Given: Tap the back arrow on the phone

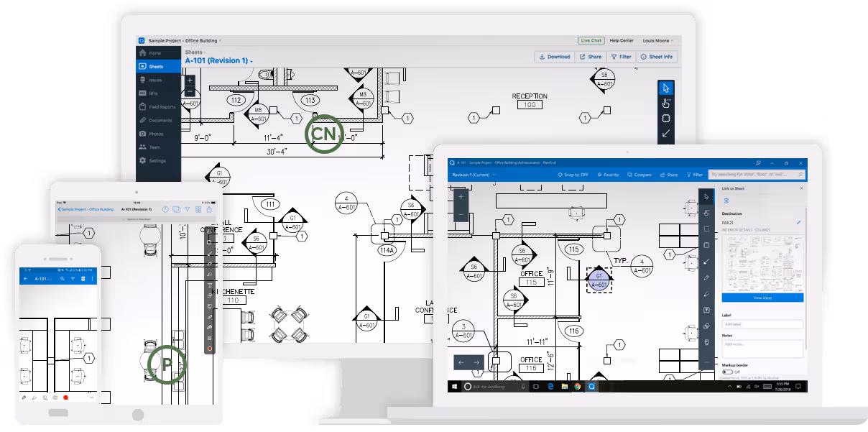Looking at the screenshot, I should (26, 278).
